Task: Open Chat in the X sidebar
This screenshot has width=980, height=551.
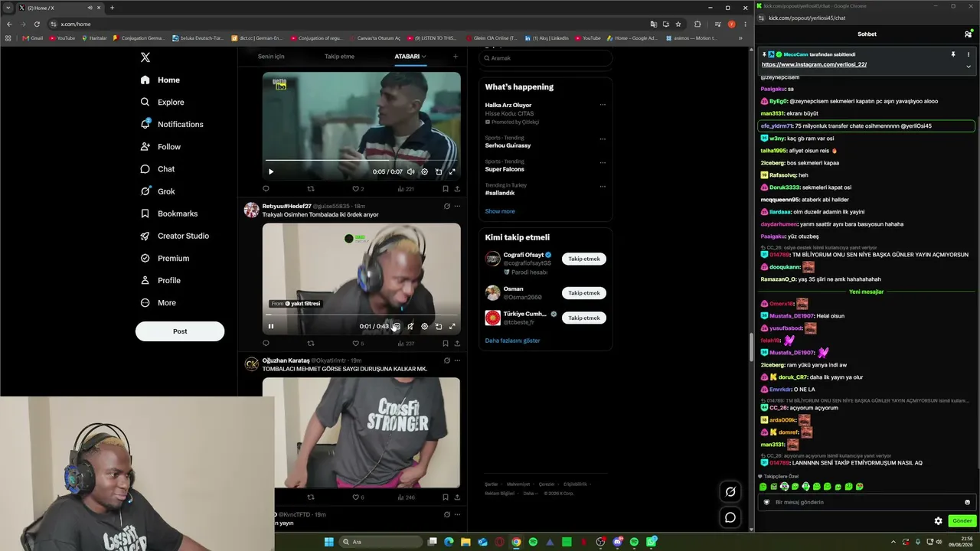Action: click(x=158, y=169)
